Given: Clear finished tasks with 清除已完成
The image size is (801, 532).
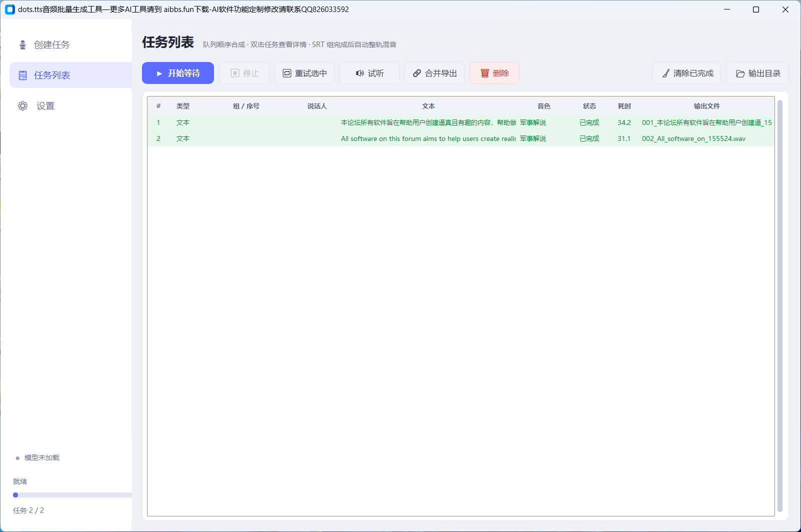Looking at the screenshot, I should tap(686, 73).
